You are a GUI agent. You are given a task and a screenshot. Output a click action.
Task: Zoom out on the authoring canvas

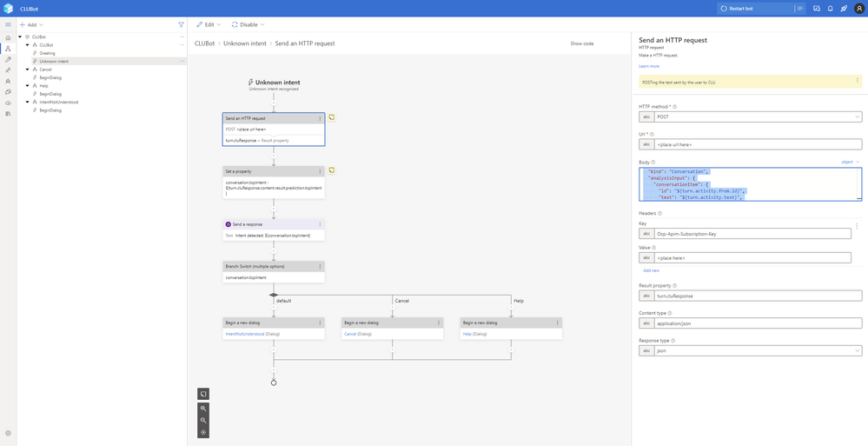click(203, 421)
